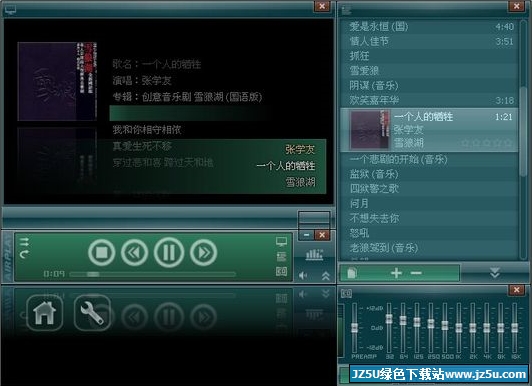Click the playlist vertical scrollbar
The width and height of the screenshot is (532, 386).
coord(523,131)
